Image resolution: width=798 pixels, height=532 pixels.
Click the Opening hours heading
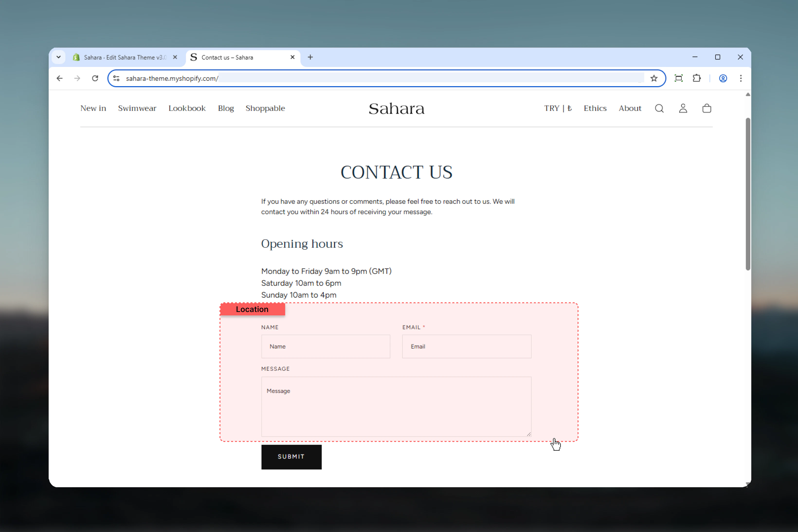(302, 244)
